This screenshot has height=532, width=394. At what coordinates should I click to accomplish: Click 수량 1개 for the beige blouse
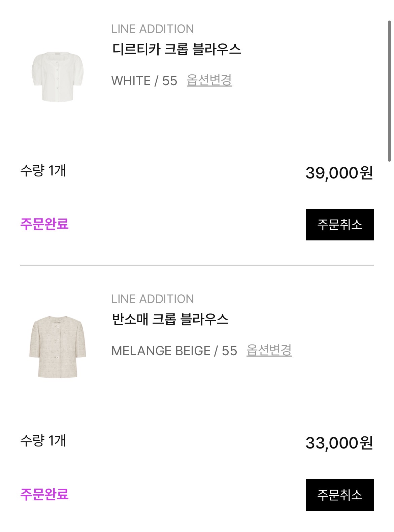tap(43, 441)
